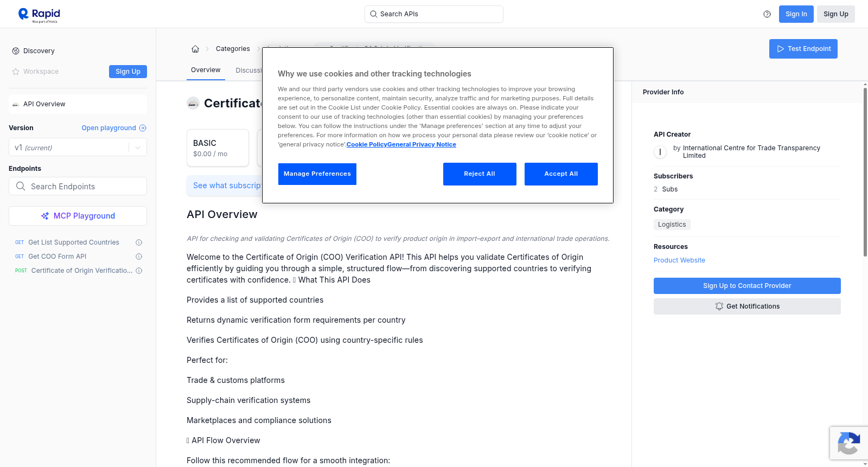This screenshot has height=467, width=868.
Task: Click the home breadcrumb icon
Action: point(195,49)
